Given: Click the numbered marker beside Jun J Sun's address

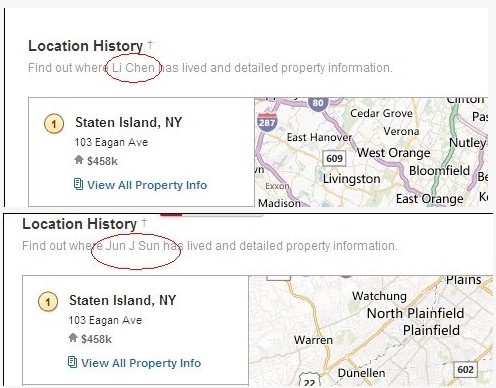Looking at the screenshot, I should pyautogui.click(x=48, y=302).
